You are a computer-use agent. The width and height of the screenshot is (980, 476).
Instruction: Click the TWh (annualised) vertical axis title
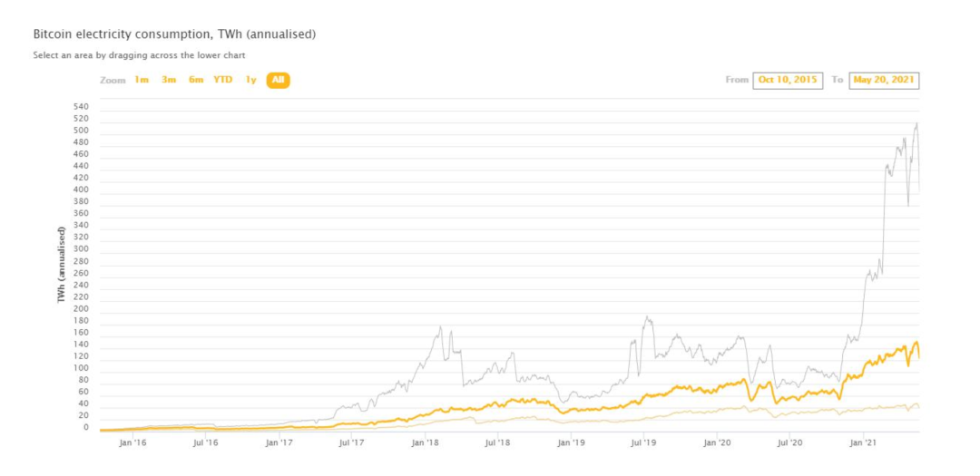coord(62,265)
